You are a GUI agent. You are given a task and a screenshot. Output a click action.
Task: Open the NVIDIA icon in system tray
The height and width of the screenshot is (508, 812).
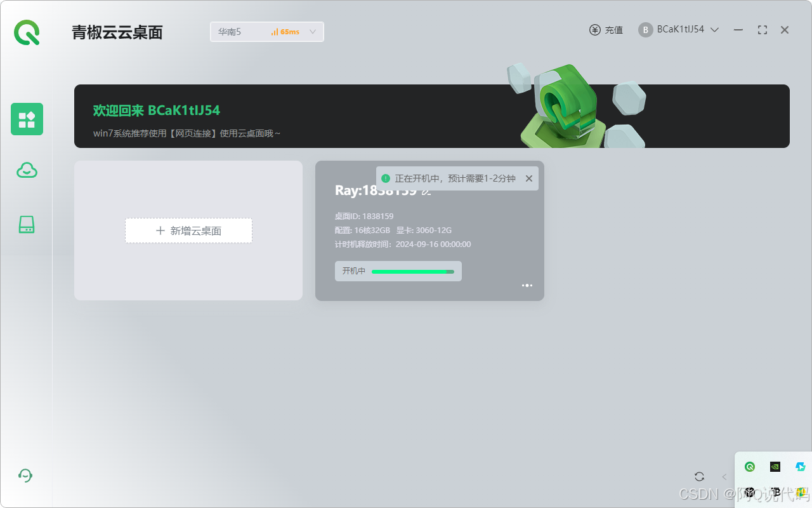(x=775, y=467)
